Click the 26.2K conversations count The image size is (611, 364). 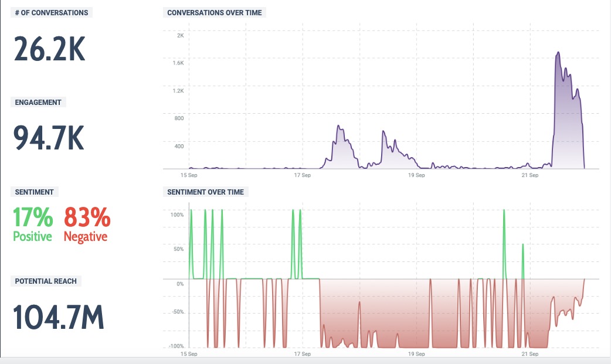[50, 49]
